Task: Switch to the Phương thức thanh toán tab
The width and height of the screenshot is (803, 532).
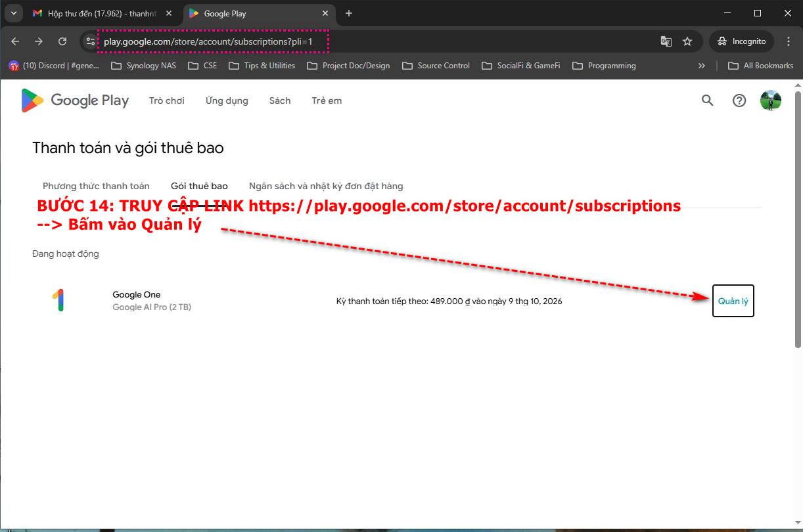Action: pos(96,186)
